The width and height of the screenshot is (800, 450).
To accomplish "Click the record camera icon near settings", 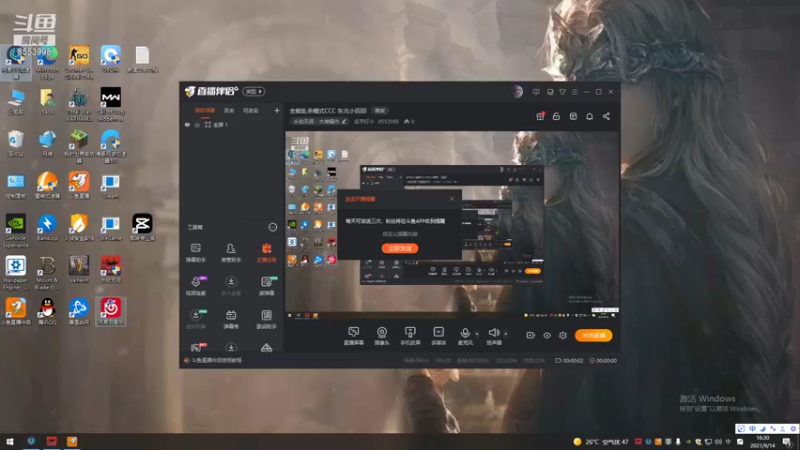I will [x=531, y=335].
